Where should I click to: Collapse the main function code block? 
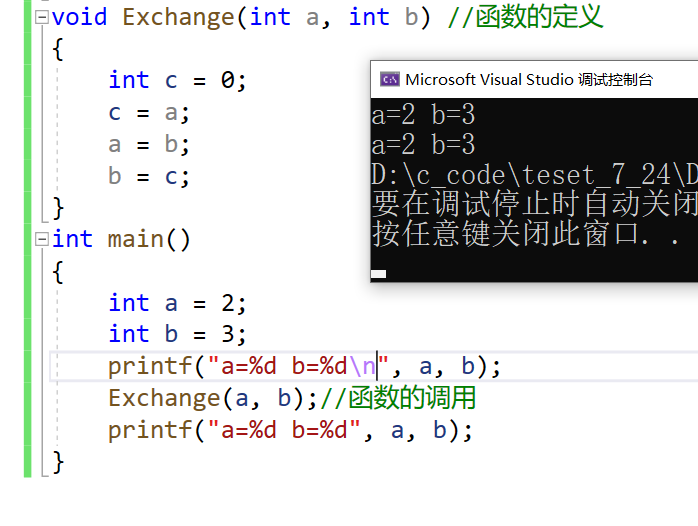pyautogui.click(x=42, y=239)
